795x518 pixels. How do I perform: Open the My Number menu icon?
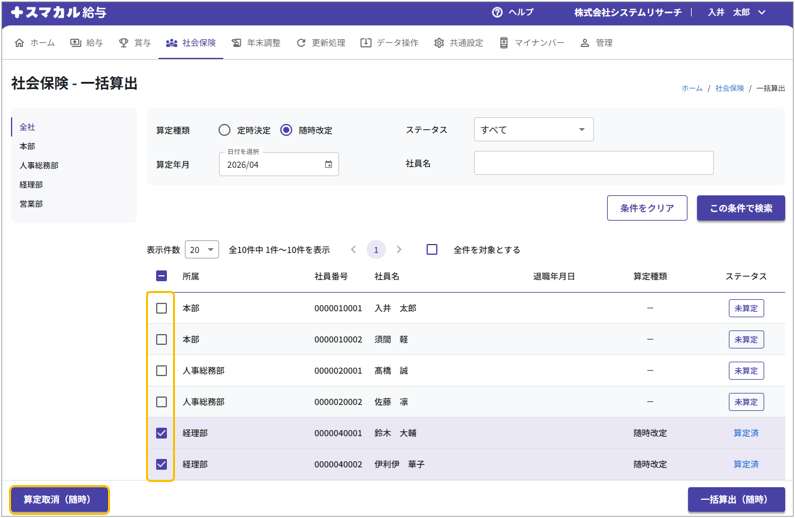click(504, 43)
